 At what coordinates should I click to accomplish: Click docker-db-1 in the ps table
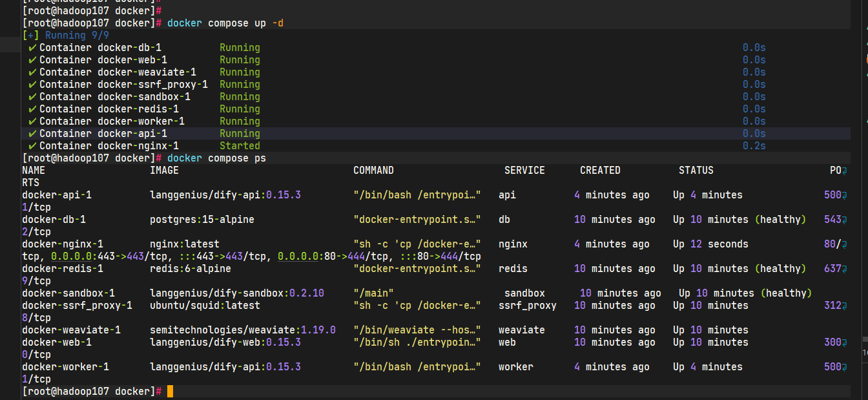click(x=54, y=220)
